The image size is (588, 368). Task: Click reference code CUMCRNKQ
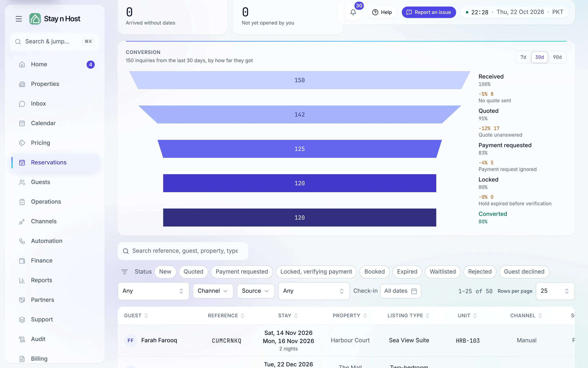(227, 340)
